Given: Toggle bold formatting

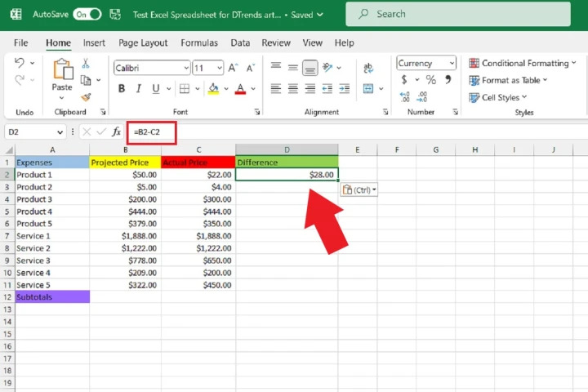Looking at the screenshot, I should pyautogui.click(x=120, y=89).
